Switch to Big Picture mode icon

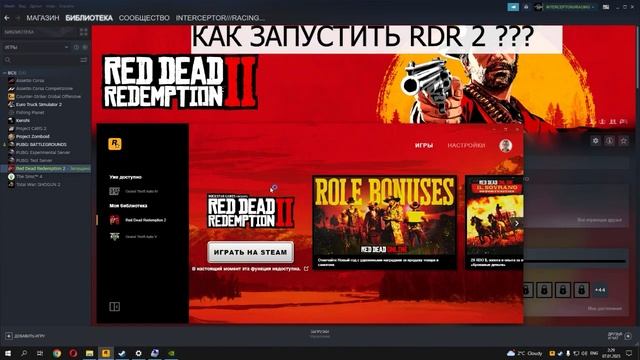click(606, 7)
